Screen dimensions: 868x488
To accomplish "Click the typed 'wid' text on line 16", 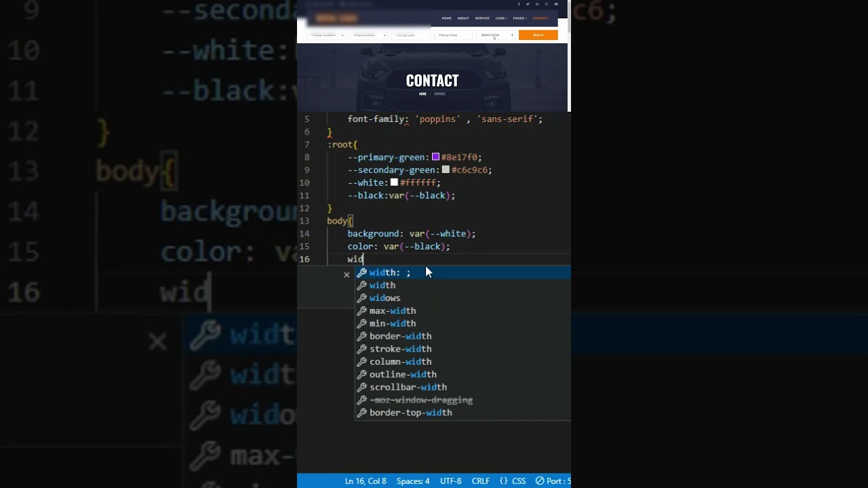I will coord(355,260).
